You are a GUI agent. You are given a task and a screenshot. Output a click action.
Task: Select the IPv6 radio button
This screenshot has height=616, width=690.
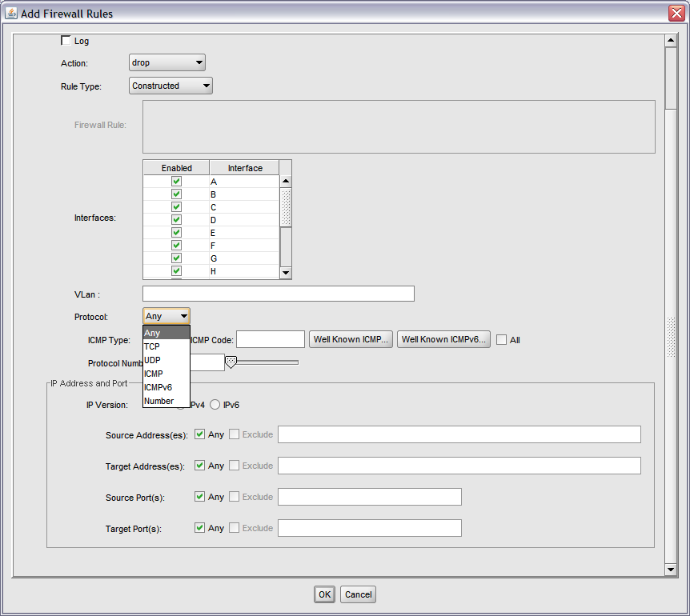[215, 405]
